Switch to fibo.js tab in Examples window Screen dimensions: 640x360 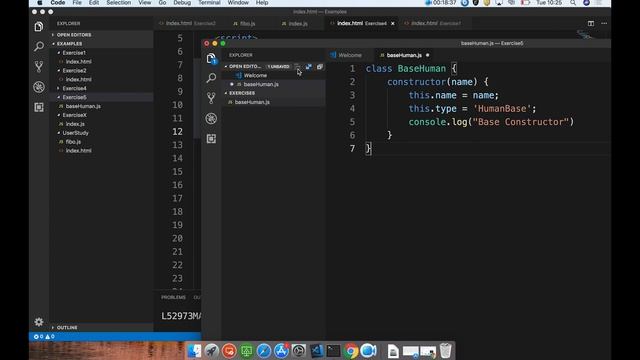pyautogui.click(x=247, y=24)
